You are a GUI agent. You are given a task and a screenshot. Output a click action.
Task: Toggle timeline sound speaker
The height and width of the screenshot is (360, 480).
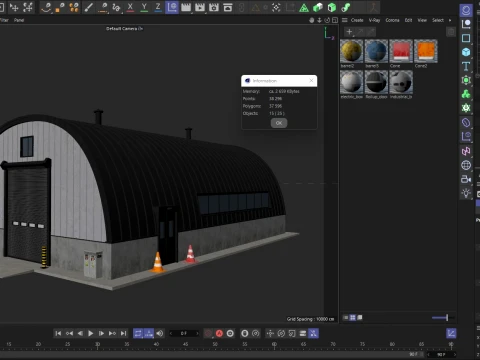coord(160,333)
